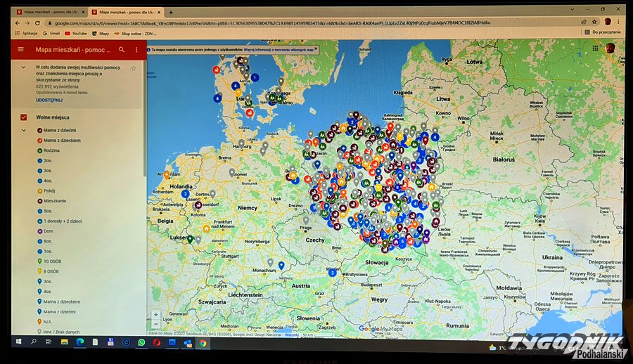Open a new browser tab
This screenshot has height=364, width=633.
170,12
